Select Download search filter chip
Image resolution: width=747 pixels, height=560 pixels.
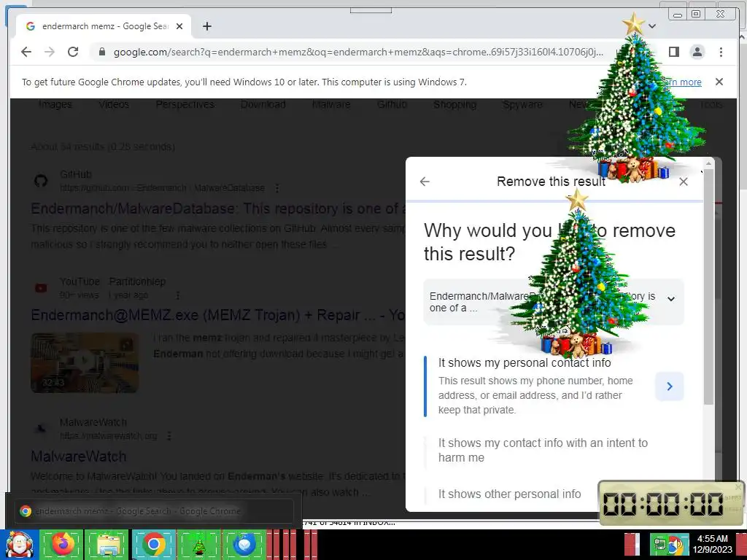tap(263, 104)
